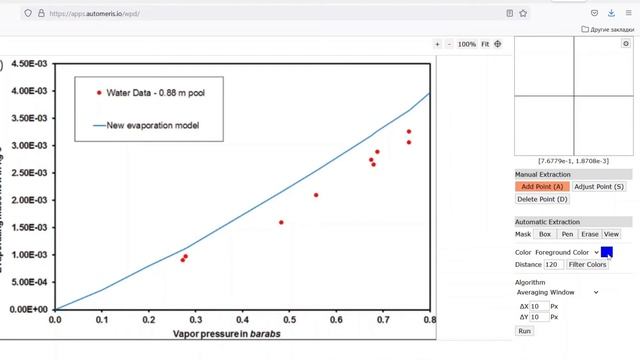Select the Box mask tool
The image size is (640, 360).
point(545,234)
